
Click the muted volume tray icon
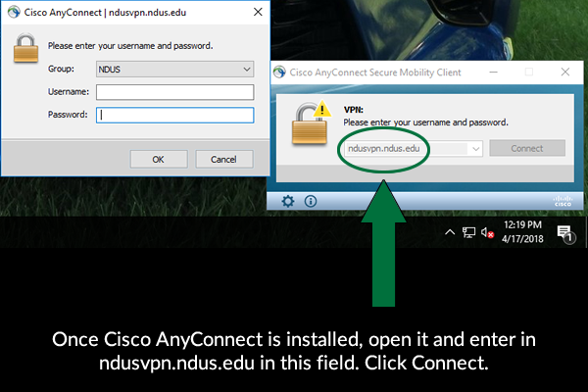click(487, 233)
